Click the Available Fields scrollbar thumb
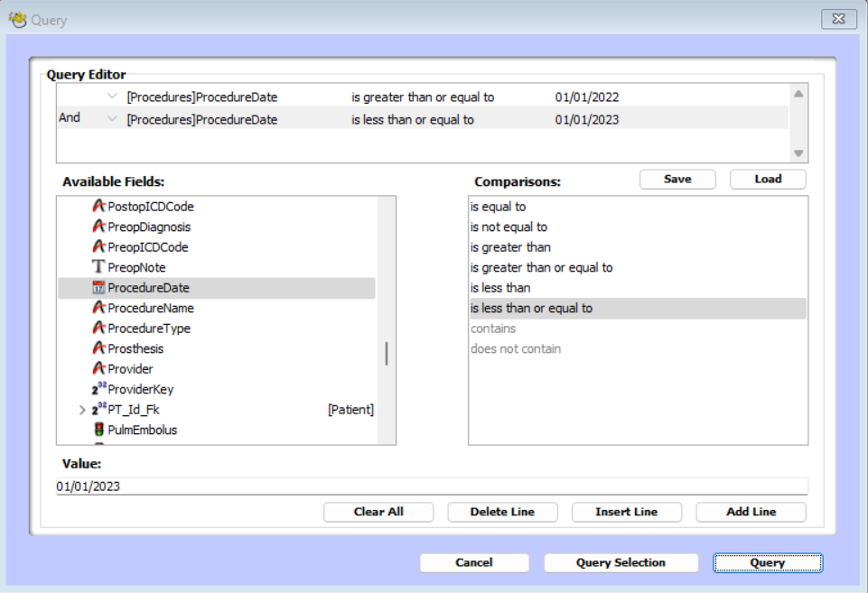This screenshot has width=868, height=593. [x=387, y=354]
